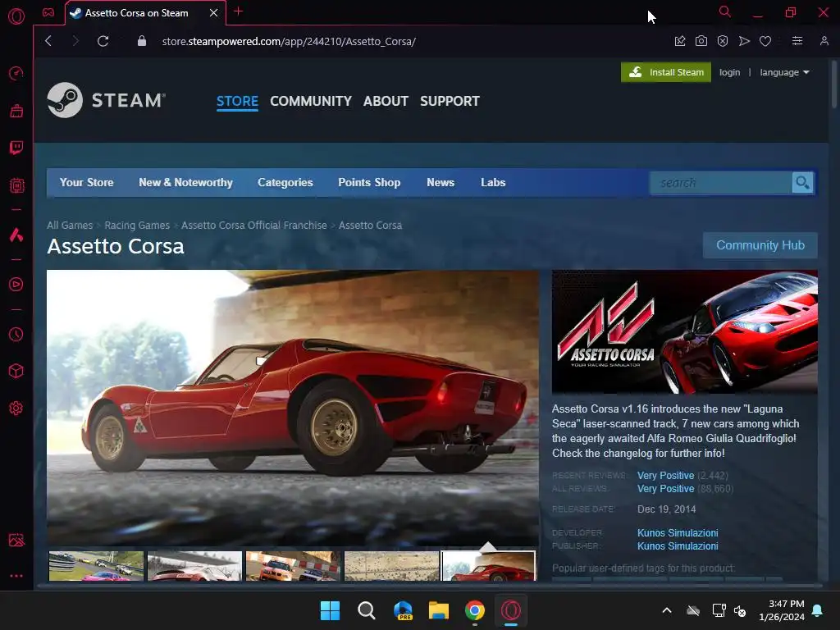Viewport: 840px width, 630px height.
Task: Submit Steam store search button
Action: [802, 183]
